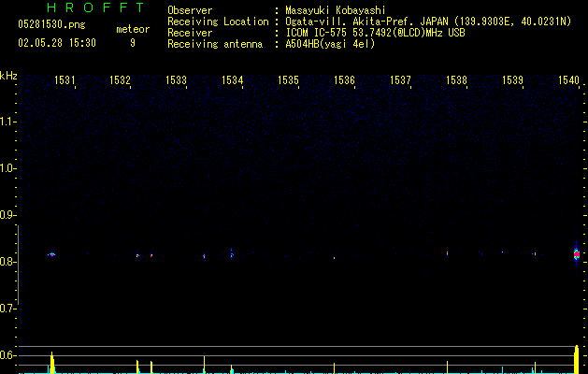Click the tallest yellow intensity bar near 1540
The height and width of the screenshot is (374, 588).
577,359
